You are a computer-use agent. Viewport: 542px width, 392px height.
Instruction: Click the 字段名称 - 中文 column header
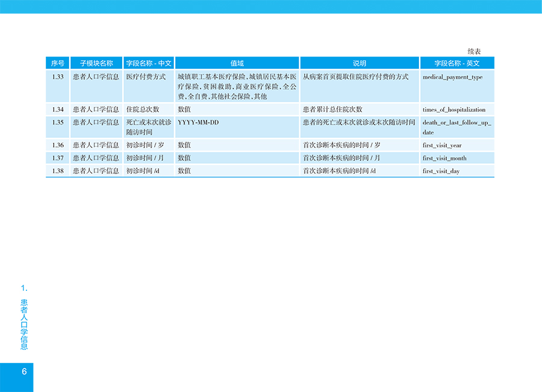pos(149,63)
